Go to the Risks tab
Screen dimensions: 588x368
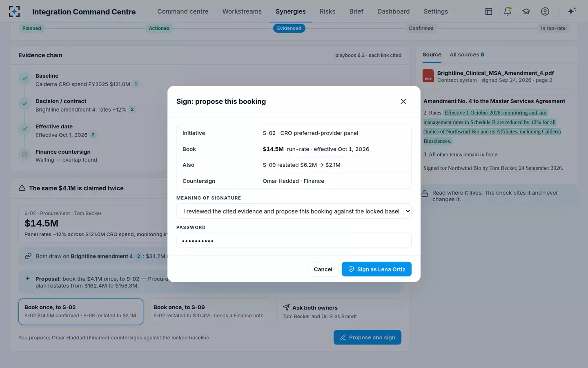327,11
